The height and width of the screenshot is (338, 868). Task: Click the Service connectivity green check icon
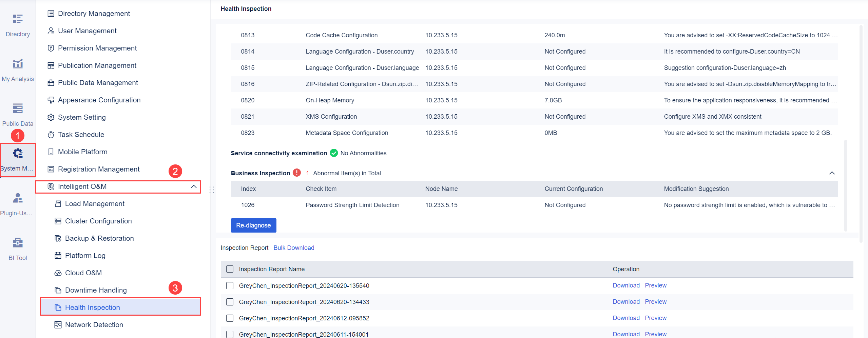tap(334, 153)
